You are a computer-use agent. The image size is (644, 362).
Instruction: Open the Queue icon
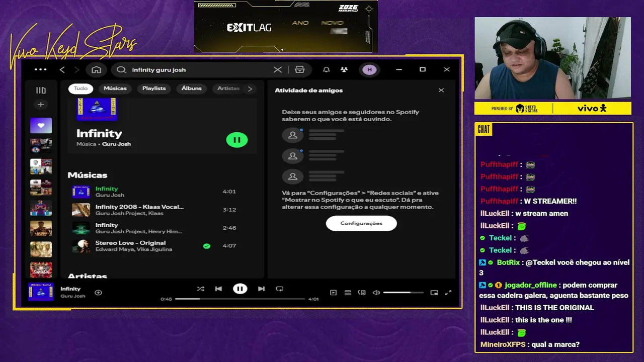click(348, 293)
